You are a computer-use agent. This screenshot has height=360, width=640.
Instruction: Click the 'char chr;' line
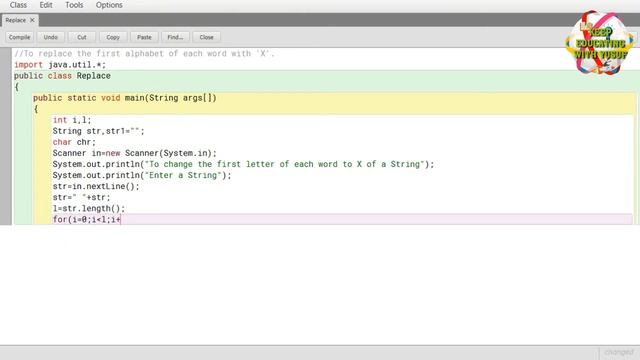click(x=74, y=142)
